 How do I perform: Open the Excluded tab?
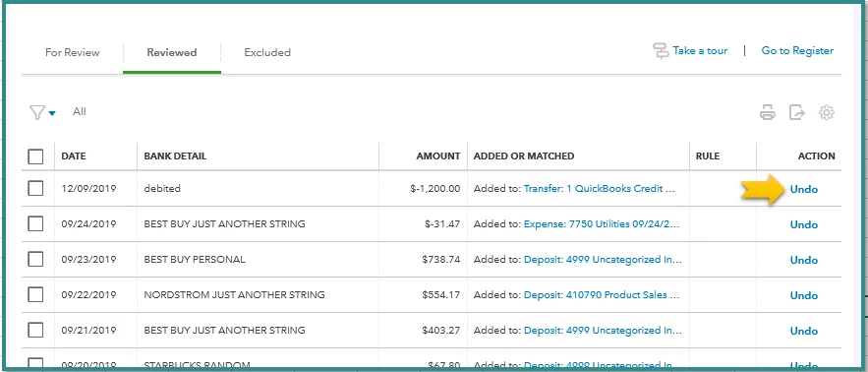point(267,53)
